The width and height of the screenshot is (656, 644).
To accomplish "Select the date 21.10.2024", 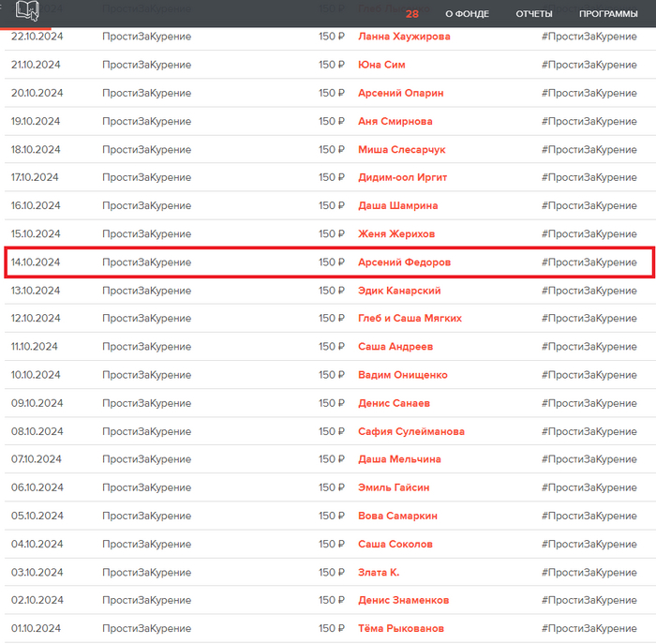I will click(x=36, y=65).
